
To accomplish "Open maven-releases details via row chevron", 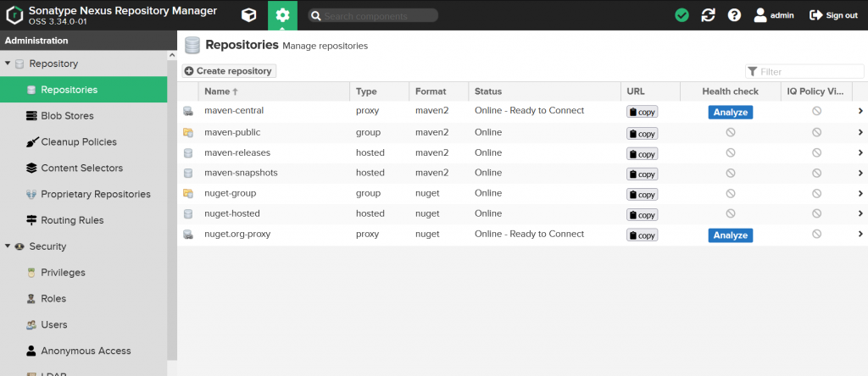I will (x=860, y=152).
